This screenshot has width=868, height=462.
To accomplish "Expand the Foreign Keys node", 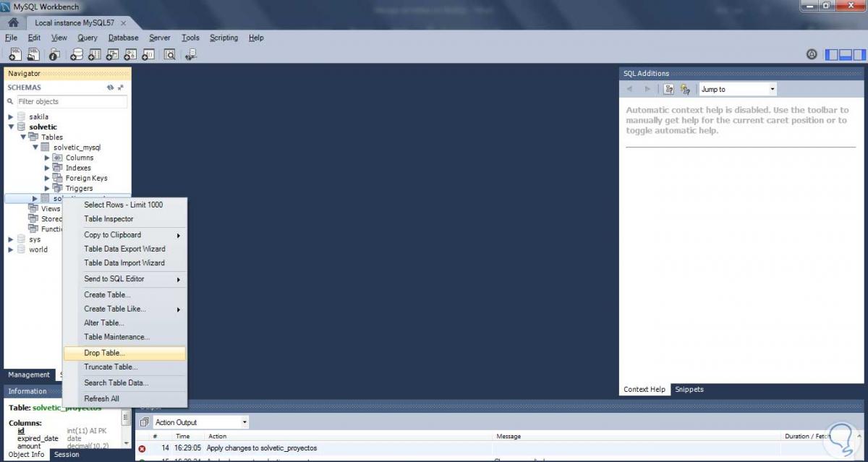I will (48, 178).
